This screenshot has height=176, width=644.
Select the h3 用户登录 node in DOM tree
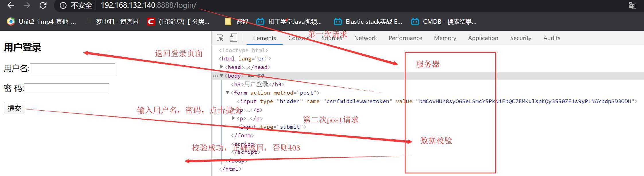coord(258,84)
